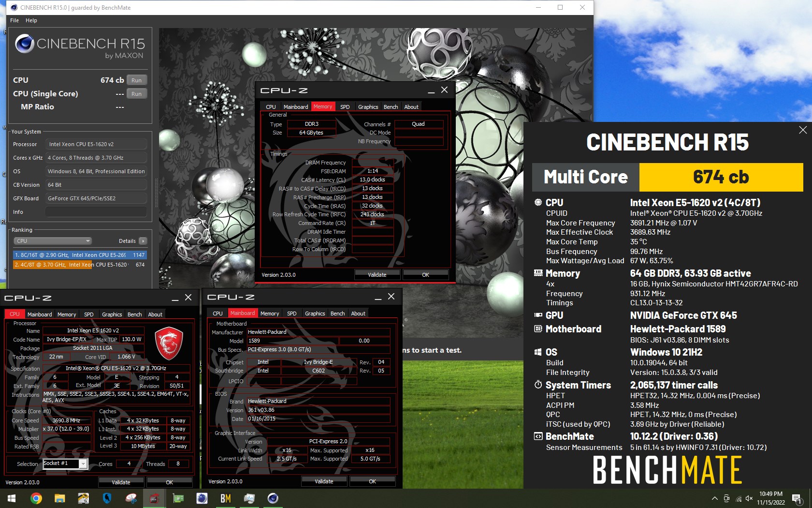This screenshot has width=812, height=508.
Task: Switch to Mainboard tab in CPU-Z CPU window
Action: coord(40,314)
